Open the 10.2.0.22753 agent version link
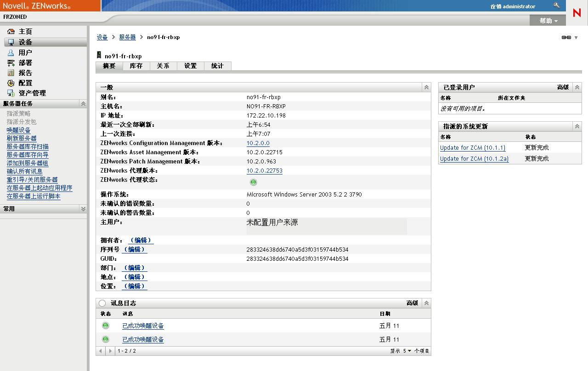 pos(265,171)
